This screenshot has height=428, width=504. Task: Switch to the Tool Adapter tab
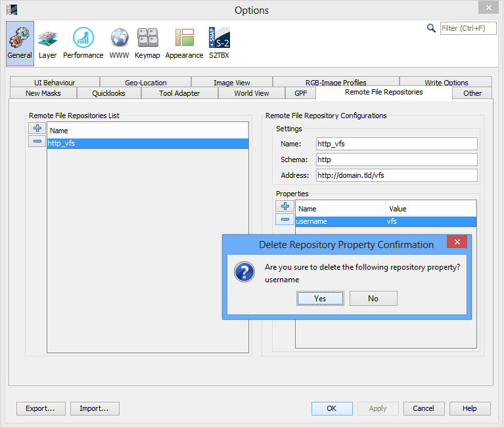(x=179, y=93)
